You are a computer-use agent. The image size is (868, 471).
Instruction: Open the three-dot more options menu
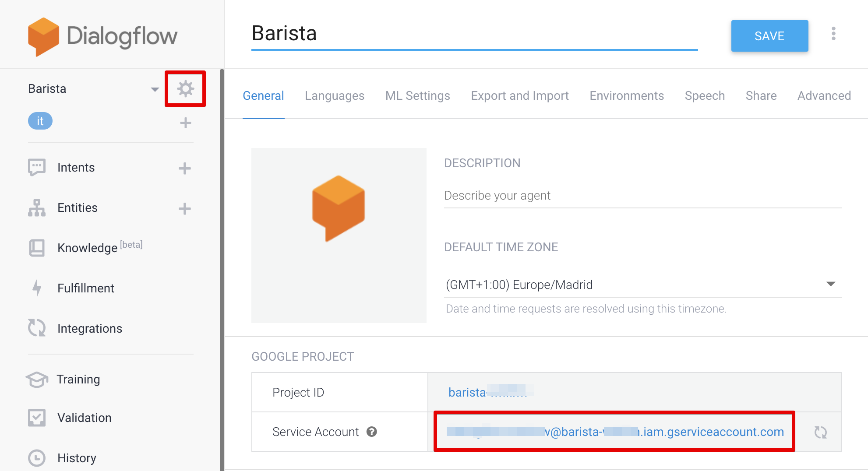click(833, 34)
